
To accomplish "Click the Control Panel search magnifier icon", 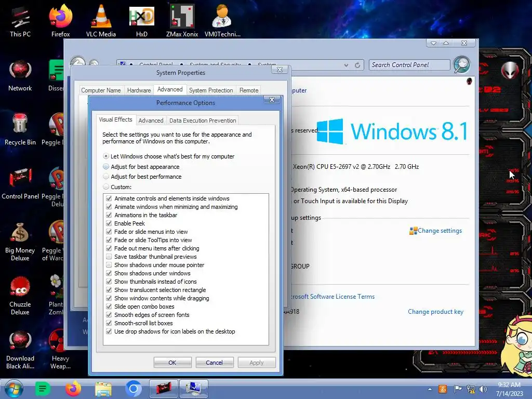I will [x=461, y=64].
